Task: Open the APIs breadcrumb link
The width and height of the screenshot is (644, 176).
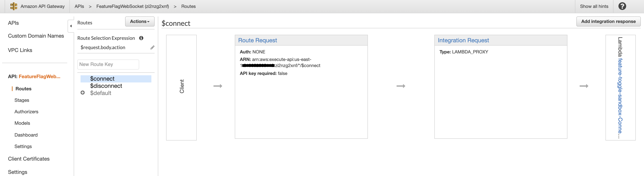Action: coord(79,6)
